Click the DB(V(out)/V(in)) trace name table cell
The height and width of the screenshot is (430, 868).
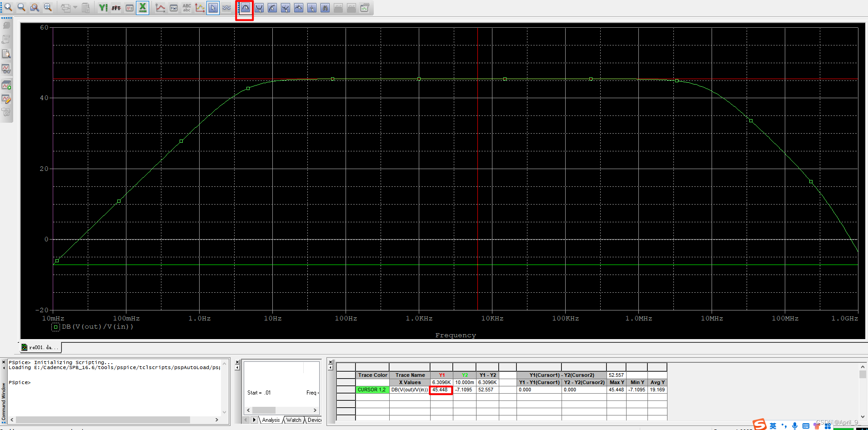pyautogui.click(x=410, y=390)
